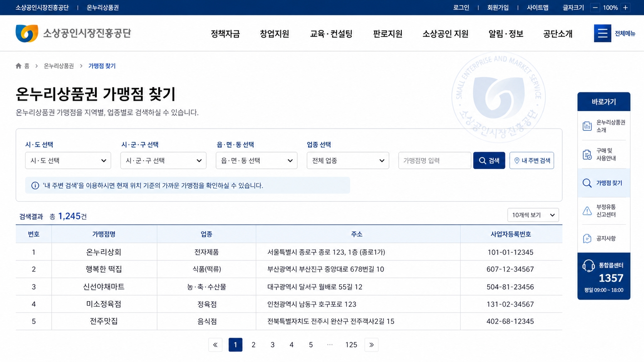
Task: Click the 온누리상품권 top bar link
Action: 102,8
